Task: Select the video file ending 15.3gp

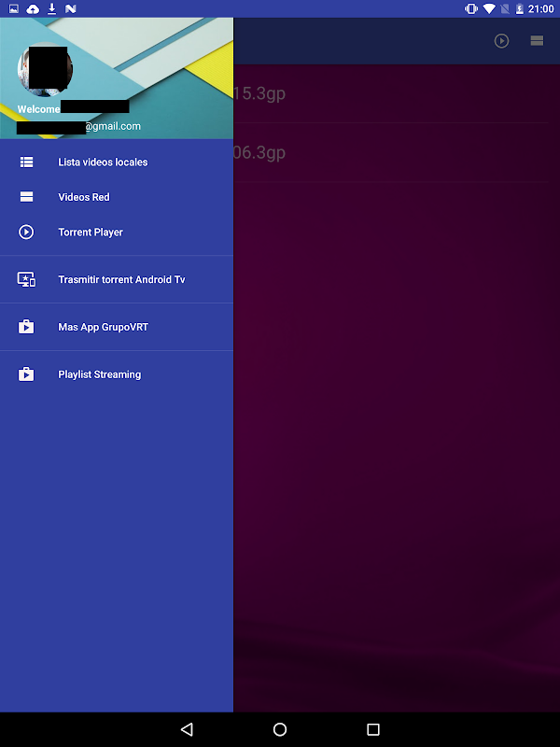Action: (397, 93)
